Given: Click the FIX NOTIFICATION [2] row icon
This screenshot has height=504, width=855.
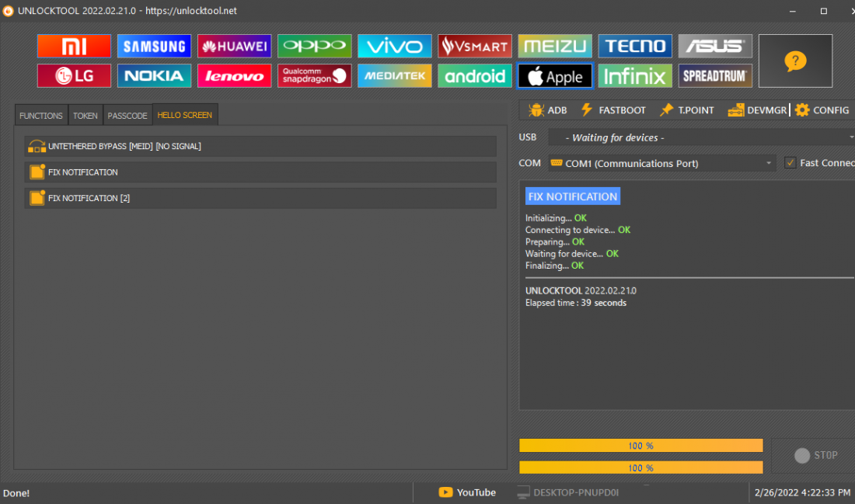Looking at the screenshot, I should click(37, 198).
